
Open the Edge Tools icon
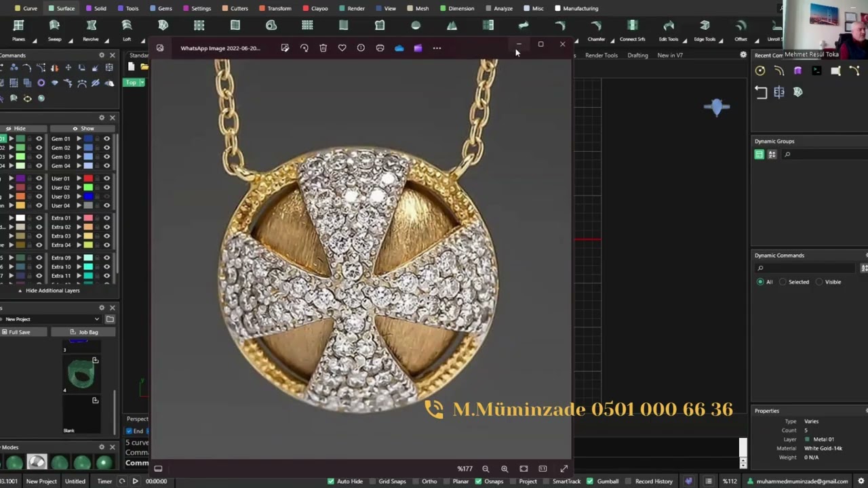coord(705,26)
